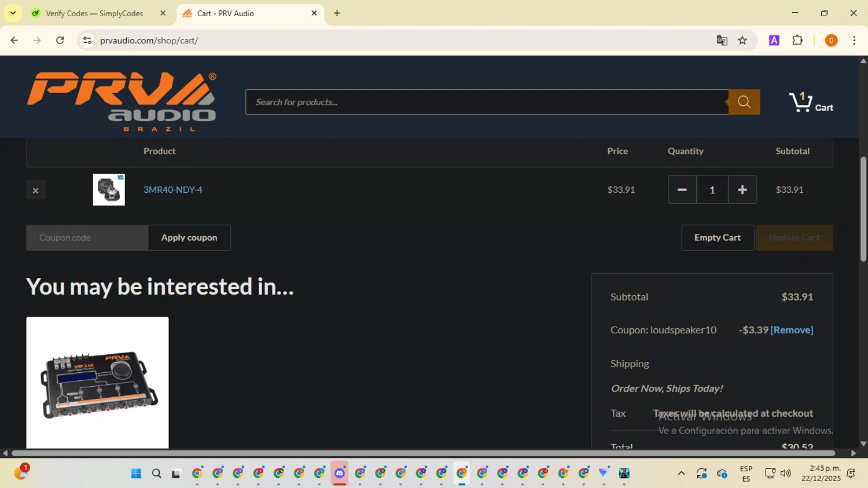Click the quantity field showing 1
Viewport: 868px width, 488px height.
coord(712,190)
